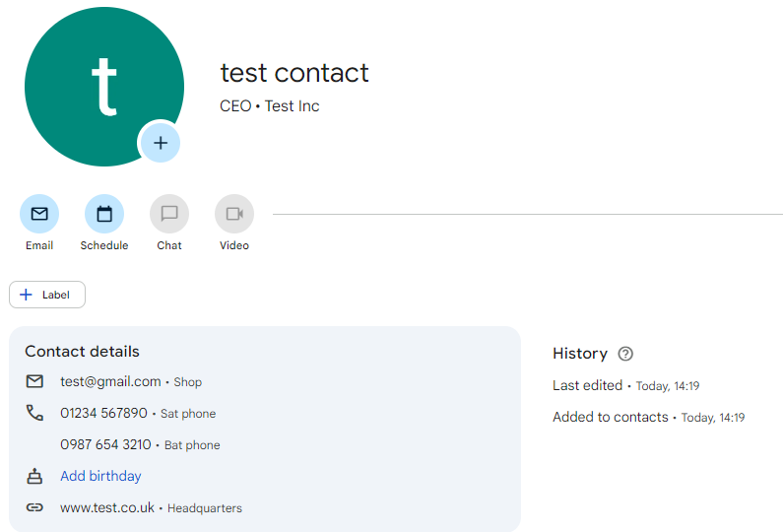Click the Chat bubble icon
This screenshot has width=783, height=532.
(x=169, y=214)
